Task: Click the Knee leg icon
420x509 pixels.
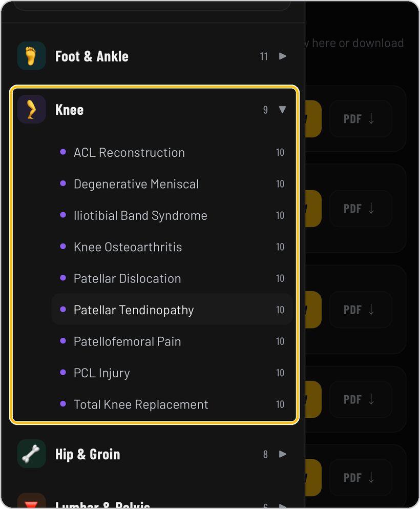Action: point(31,109)
